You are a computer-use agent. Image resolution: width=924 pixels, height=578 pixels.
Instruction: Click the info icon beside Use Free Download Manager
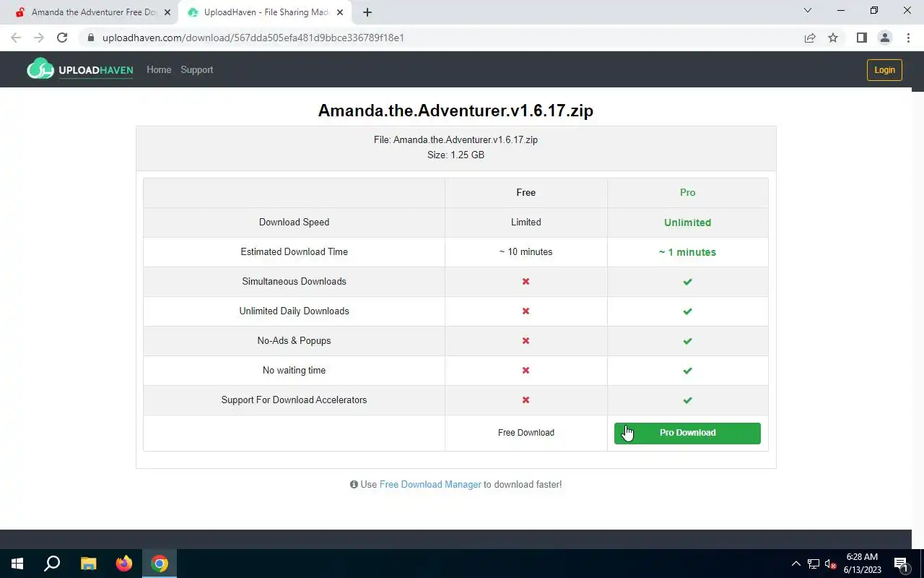click(354, 485)
